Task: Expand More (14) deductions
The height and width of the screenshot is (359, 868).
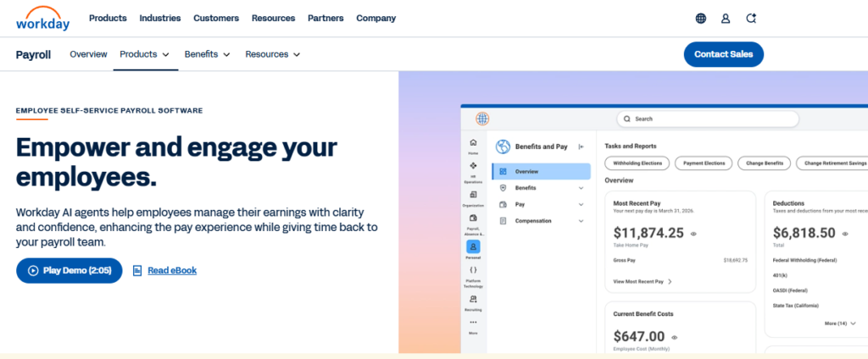Action: [840, 323]
